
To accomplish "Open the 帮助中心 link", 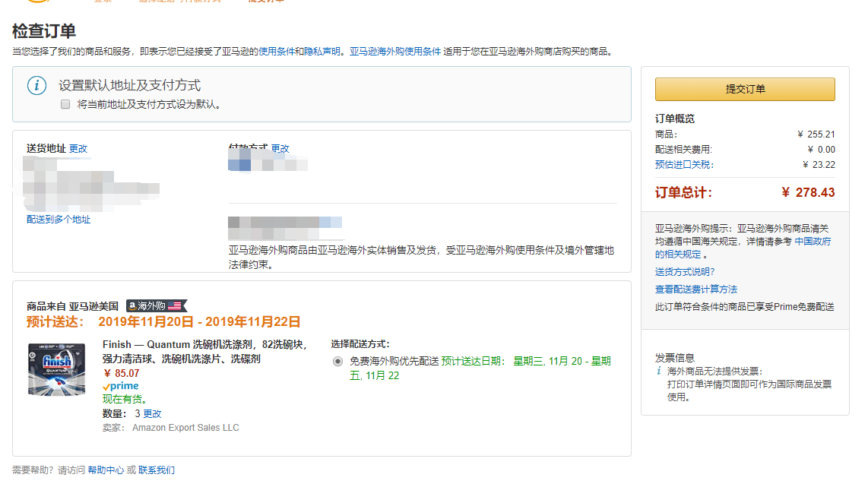I will [x=106, y=470].
